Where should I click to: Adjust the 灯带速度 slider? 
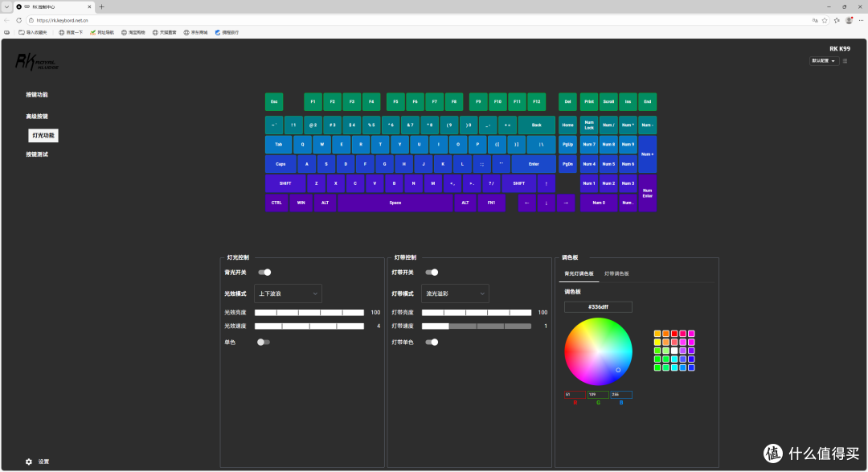tap(476, 326)
